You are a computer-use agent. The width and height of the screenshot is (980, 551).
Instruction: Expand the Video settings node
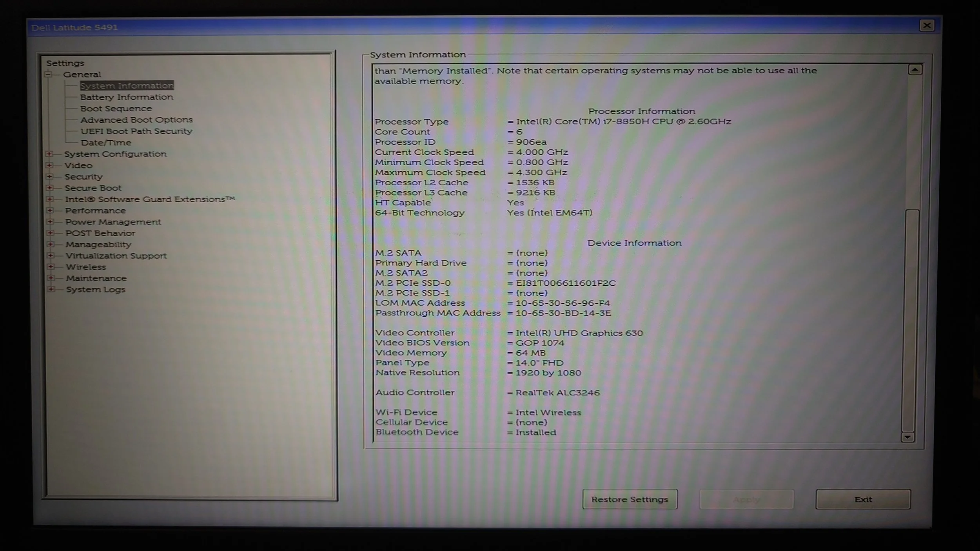[49, 165]
